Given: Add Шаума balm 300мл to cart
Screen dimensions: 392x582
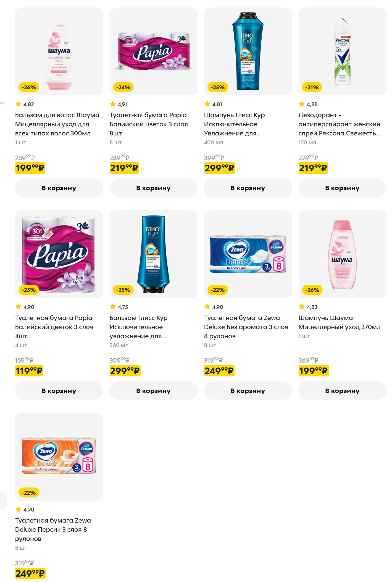Looking at the screenshot, I should point(59,188).
